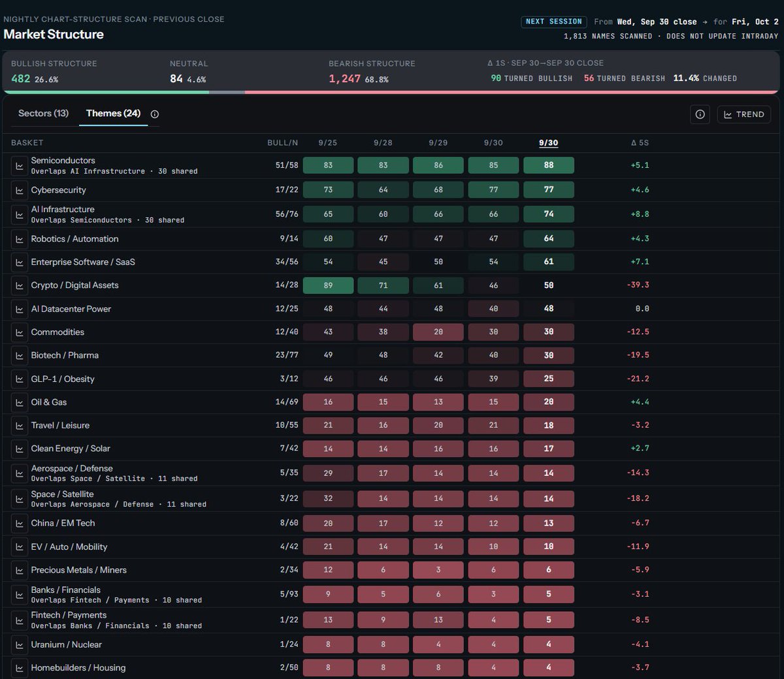The width and height of the screenshot is (784, 679).
Task: Select the 9/25 column header
Action: [x=328, y=142]
